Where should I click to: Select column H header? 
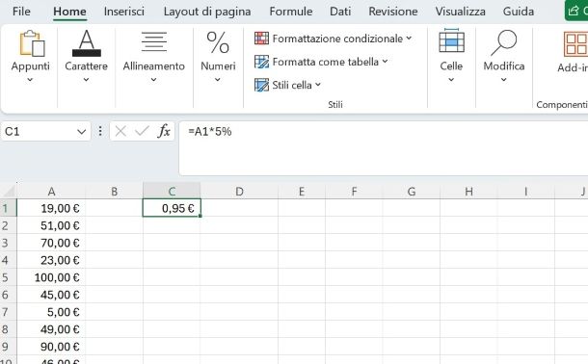(468, 191)
